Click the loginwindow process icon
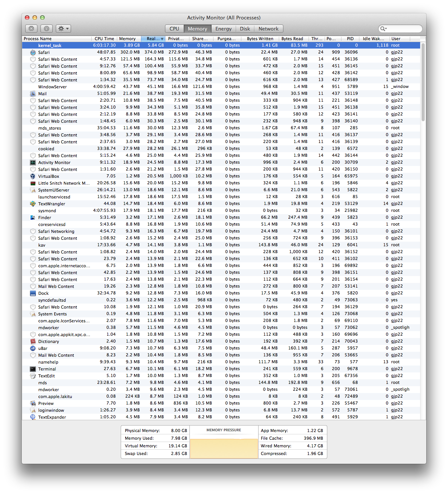The width and height of the screenshot is (448, 494). pos(33,410)
